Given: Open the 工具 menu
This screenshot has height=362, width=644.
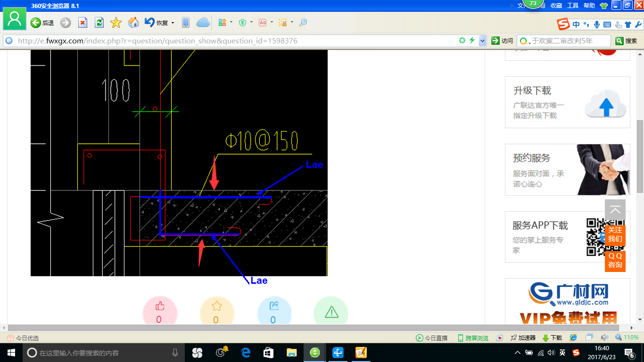Looking at the screenshot, I should pos(573,6).
